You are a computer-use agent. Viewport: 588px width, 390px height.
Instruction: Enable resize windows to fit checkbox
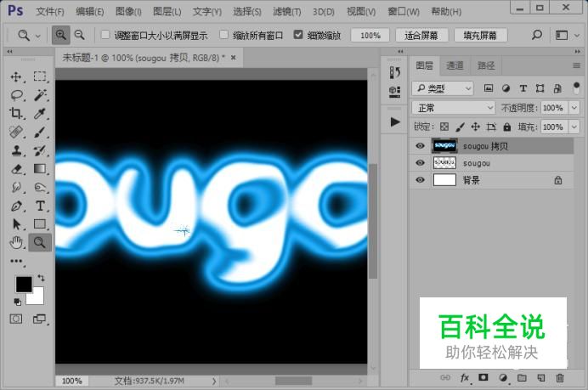105,35
